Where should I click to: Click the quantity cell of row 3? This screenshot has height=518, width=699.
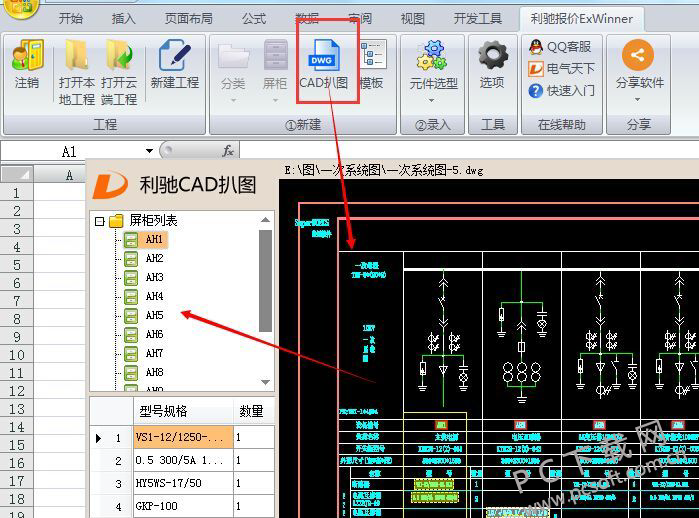click(254, 483)
